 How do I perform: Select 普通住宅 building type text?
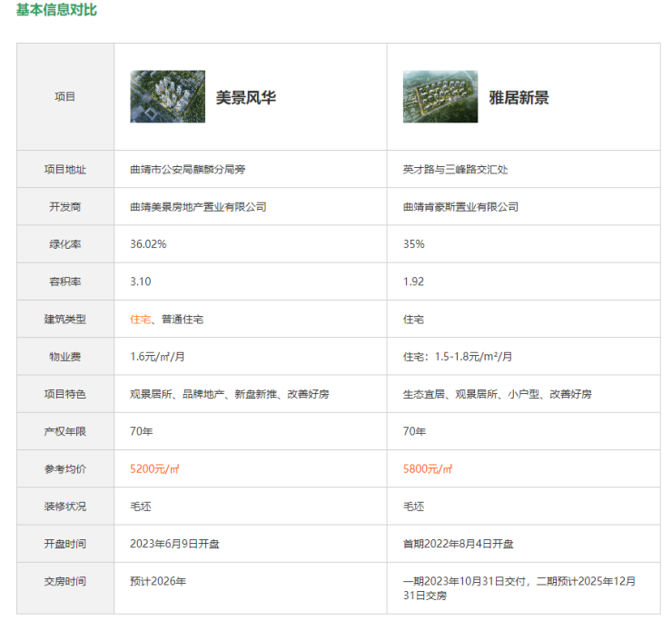(183, 320)
